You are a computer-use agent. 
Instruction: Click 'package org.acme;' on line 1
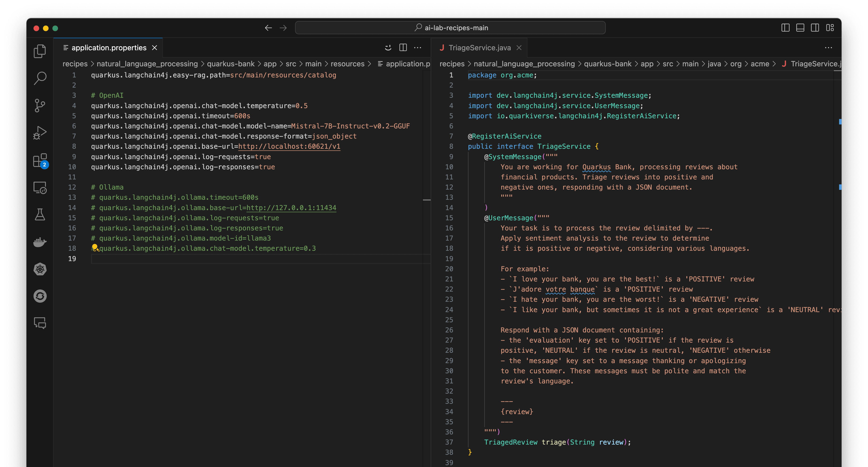click(502, 75)
